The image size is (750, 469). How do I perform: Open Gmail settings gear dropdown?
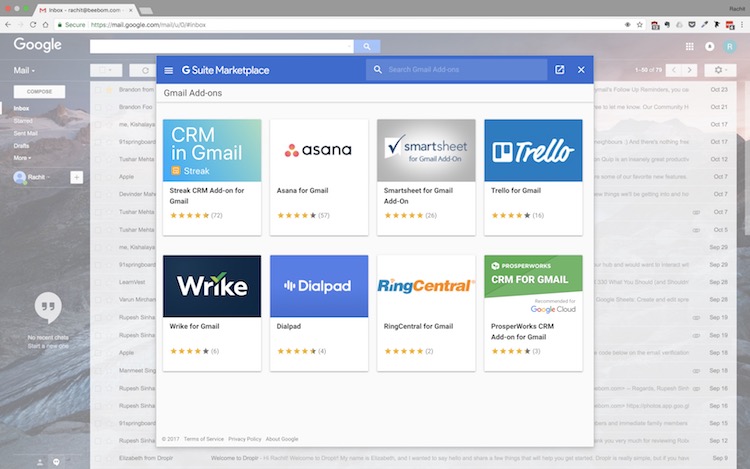click(720, 70)
